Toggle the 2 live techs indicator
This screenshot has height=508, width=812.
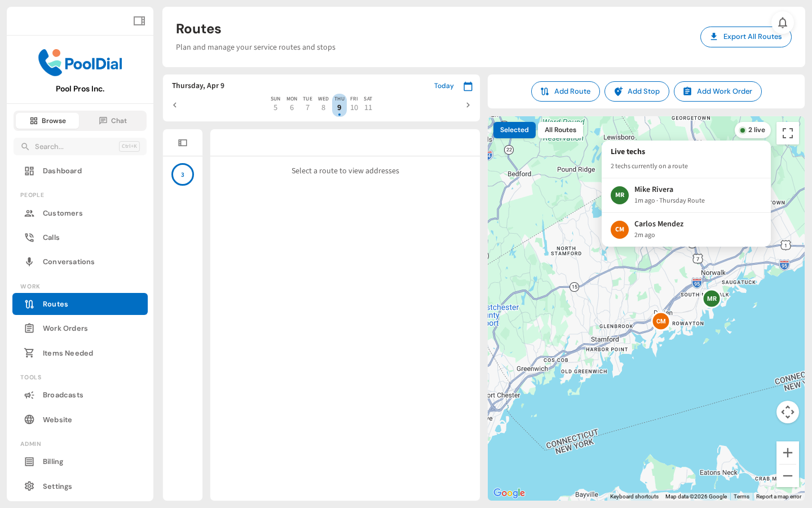pyautogui.click(x=752, y=130)
